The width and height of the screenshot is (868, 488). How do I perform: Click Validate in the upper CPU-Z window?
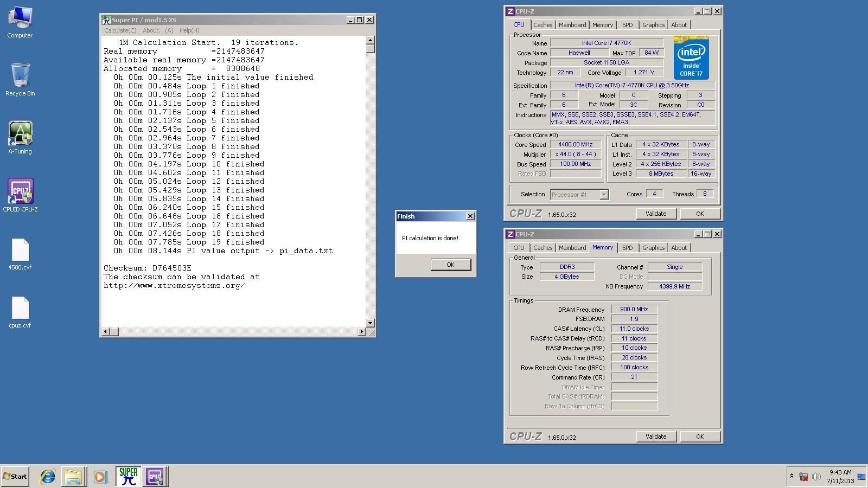tap(656, 214)
